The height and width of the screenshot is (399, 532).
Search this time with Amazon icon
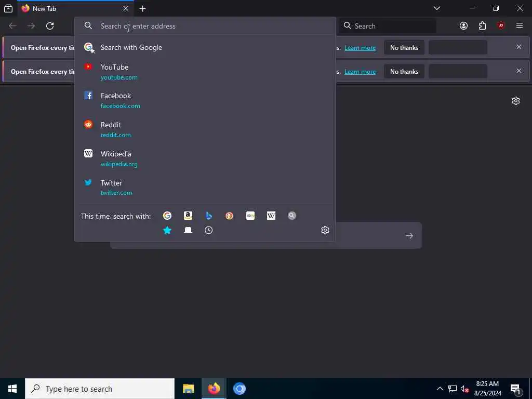188,216
